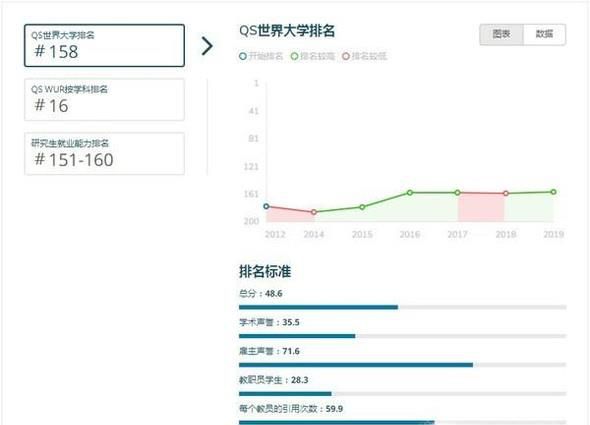The height and width of the screenshot is (425, 590).
Task: Switch to the 数据 data view tab
Action: click(544, 35)
